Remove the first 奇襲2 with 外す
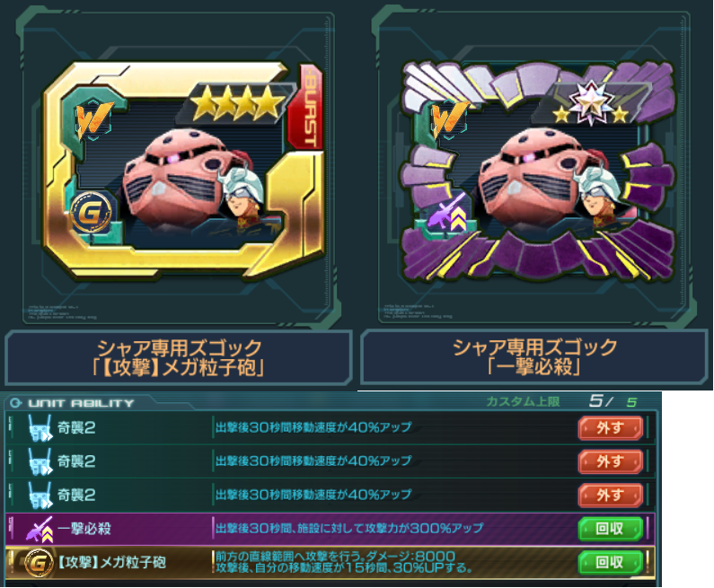This screenshot has height=588, width=714. tap(610, 428)
